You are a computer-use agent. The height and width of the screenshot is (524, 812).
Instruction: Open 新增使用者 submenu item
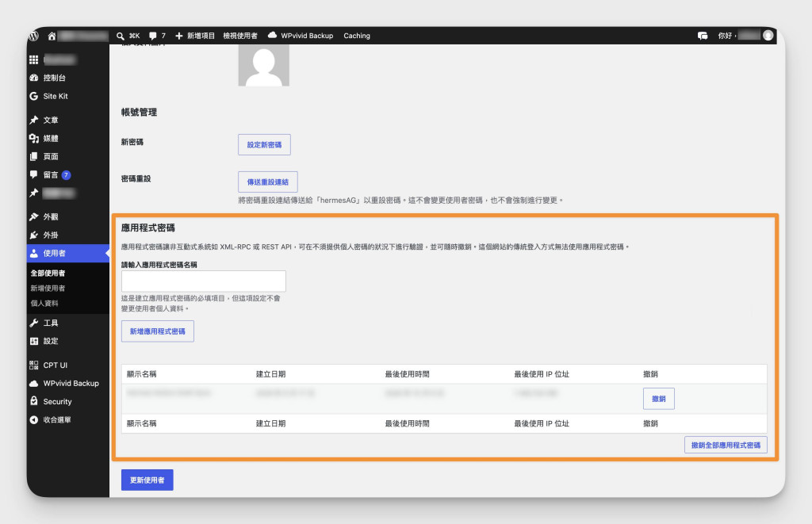coord(48,289)
